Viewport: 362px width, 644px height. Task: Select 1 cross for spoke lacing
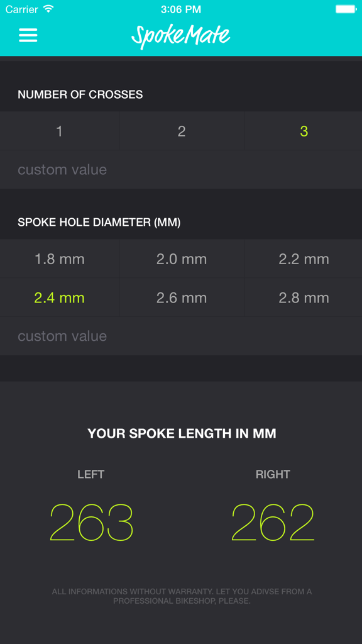pyautogui.click(x=59, y=131)
